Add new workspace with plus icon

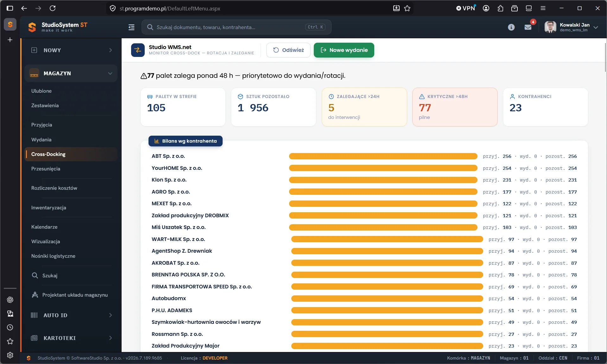pyautogui.click(x=10, y=40)
